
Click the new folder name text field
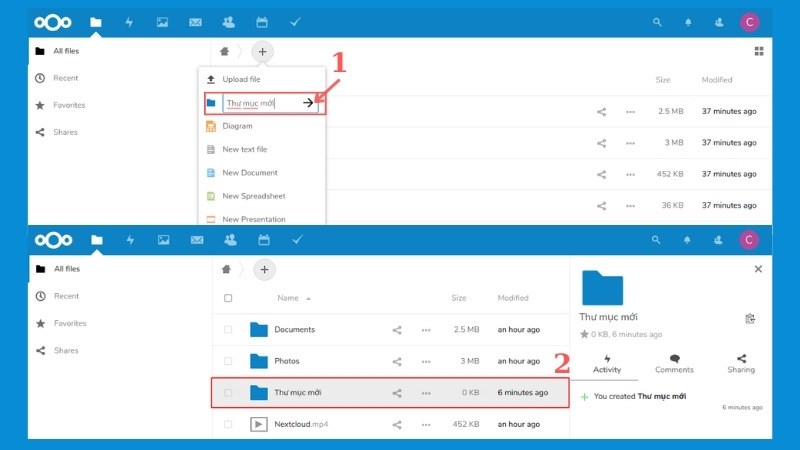coord(260,102)
